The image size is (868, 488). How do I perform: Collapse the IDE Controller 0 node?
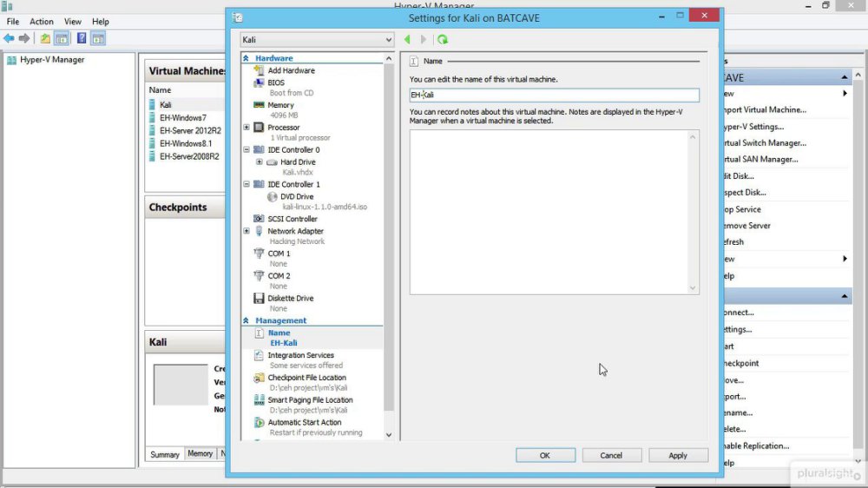tap(247, 149)
